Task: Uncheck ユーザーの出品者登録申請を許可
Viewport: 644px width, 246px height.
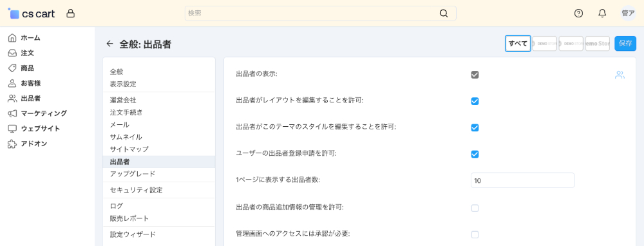Action: [475, 154]
